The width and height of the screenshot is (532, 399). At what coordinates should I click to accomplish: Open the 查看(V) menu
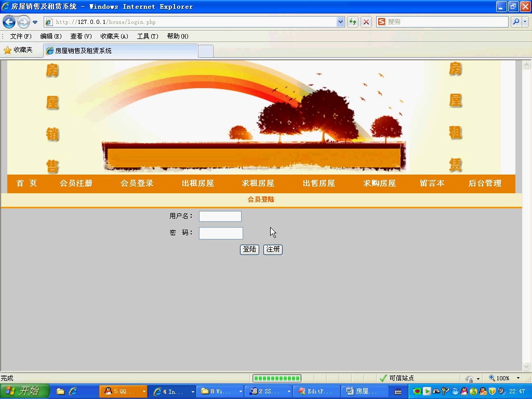coord(81,36)
